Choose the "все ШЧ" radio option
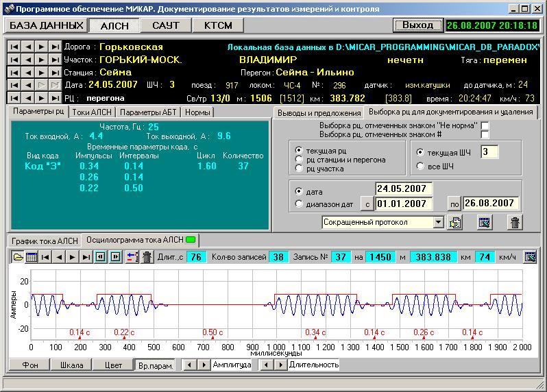This screenshot has height=392, width=547. (x=421, y=166)
